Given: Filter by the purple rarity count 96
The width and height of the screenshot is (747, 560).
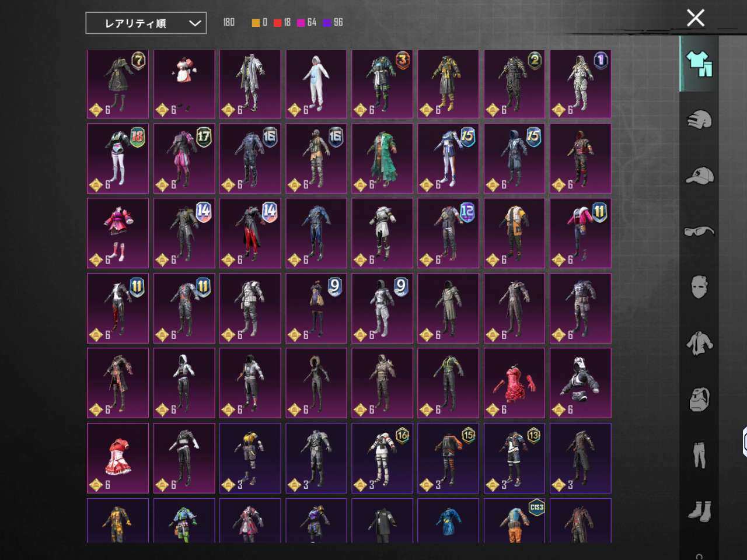Looking at the screenshot, I should point(333,23).
